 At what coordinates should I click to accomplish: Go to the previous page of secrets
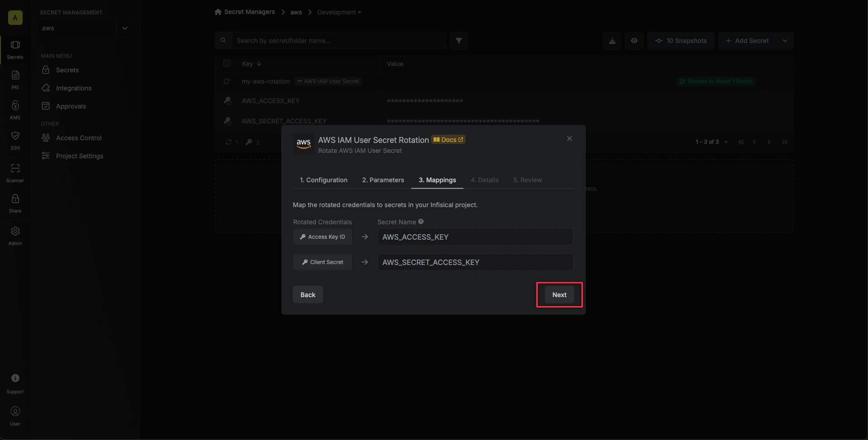point(754,142)
